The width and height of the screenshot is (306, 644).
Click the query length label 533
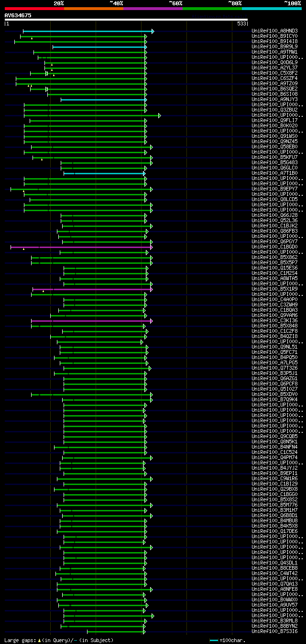241,23
